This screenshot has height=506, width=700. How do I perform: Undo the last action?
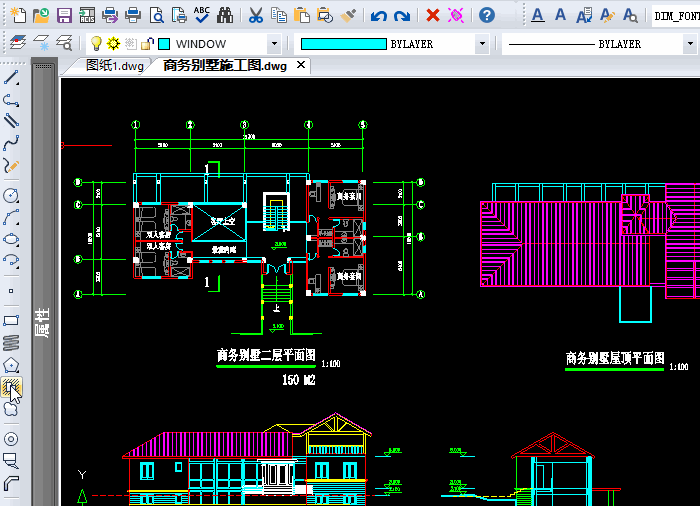[379, 16]
